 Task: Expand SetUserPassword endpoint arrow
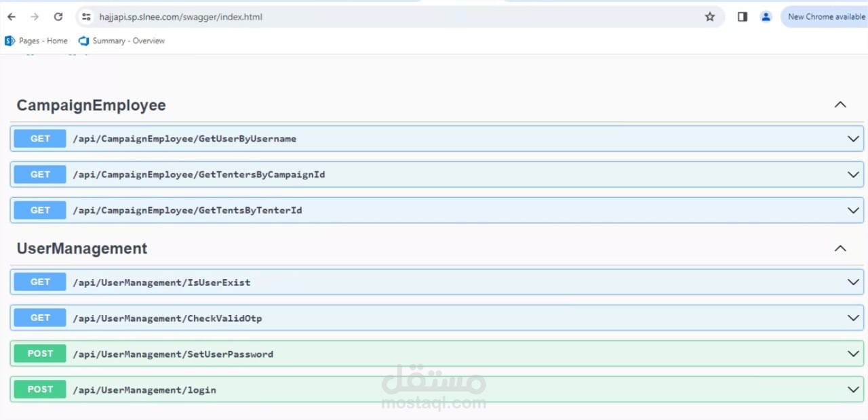click(x=853, y=354)
